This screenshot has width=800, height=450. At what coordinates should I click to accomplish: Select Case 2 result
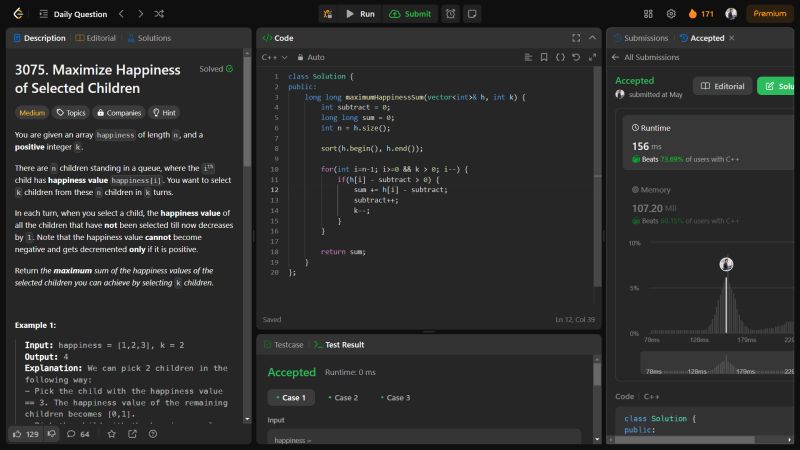(x=343, y=397)
